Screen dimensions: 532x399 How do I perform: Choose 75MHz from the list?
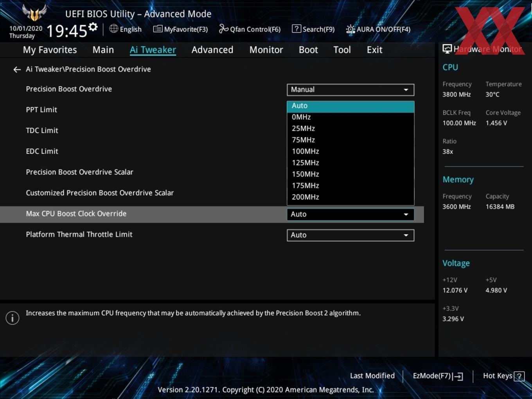coord(350,140)
